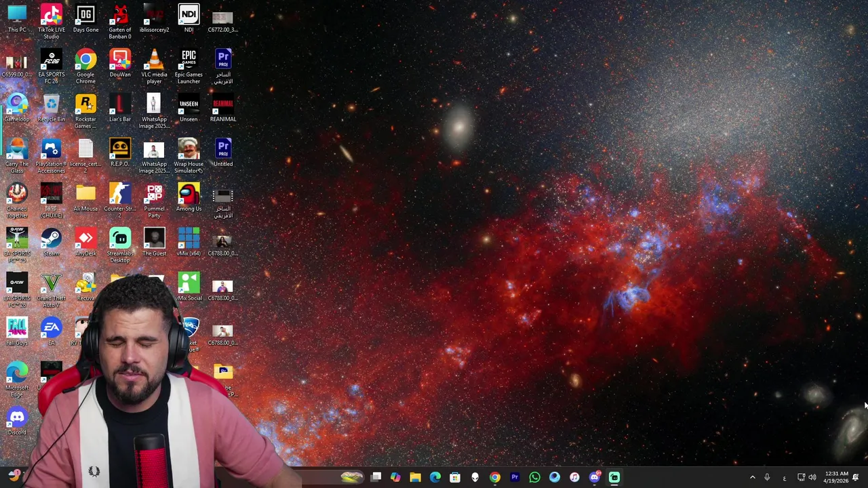Open the notification center icon
The height and width of the screenshot is (488, 868).
click(x=856, y=478)
